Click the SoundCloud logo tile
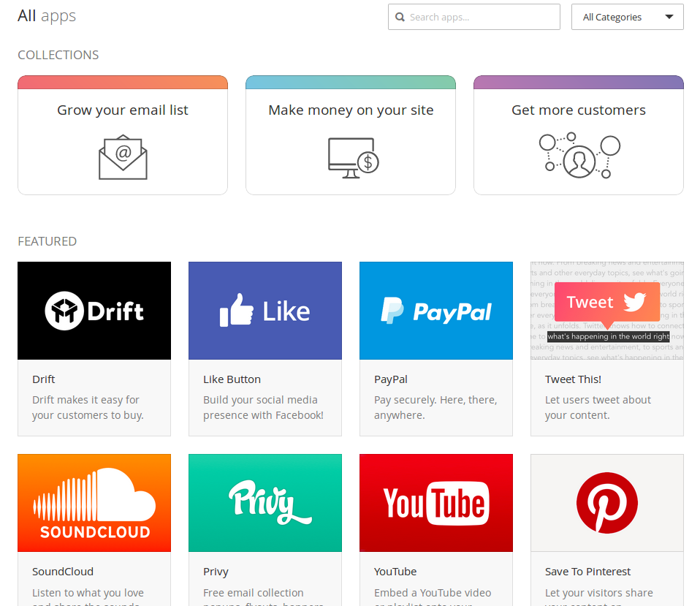Viewport: 700px width, 606px height. (x=94, y=503)
